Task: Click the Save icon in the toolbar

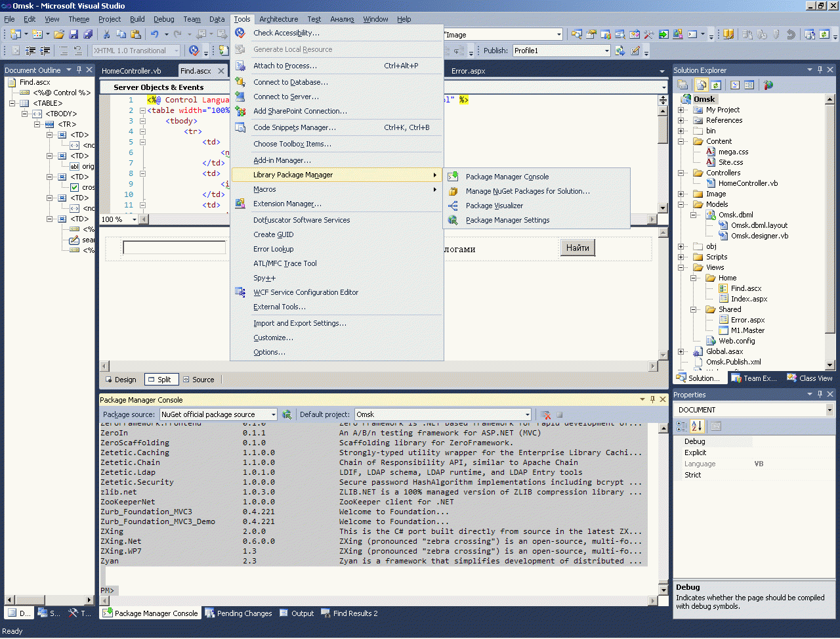Action: point(73,34)
